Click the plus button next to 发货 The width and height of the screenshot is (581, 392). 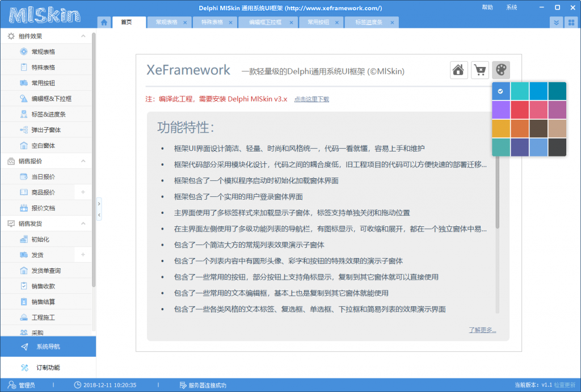[x=83, y=255]
